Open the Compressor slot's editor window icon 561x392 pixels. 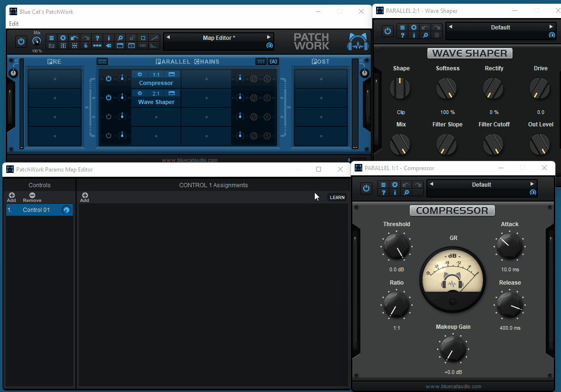coord(172,74)
